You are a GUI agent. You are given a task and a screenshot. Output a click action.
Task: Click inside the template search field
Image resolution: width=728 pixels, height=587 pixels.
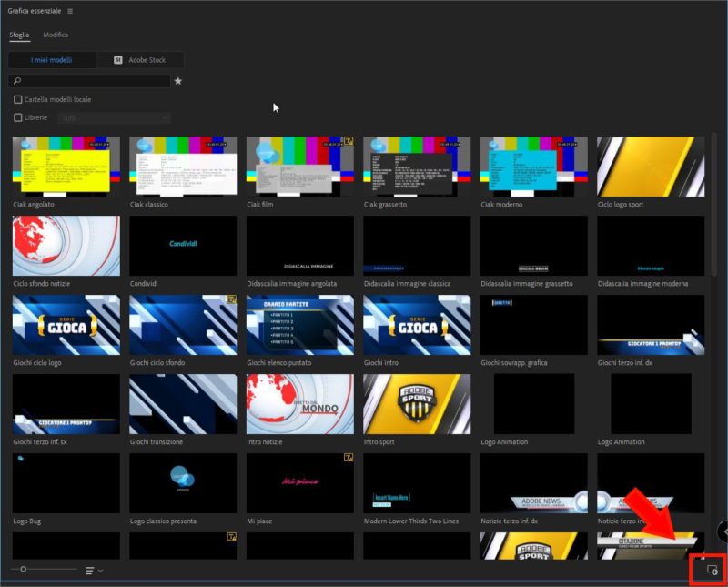91,81
